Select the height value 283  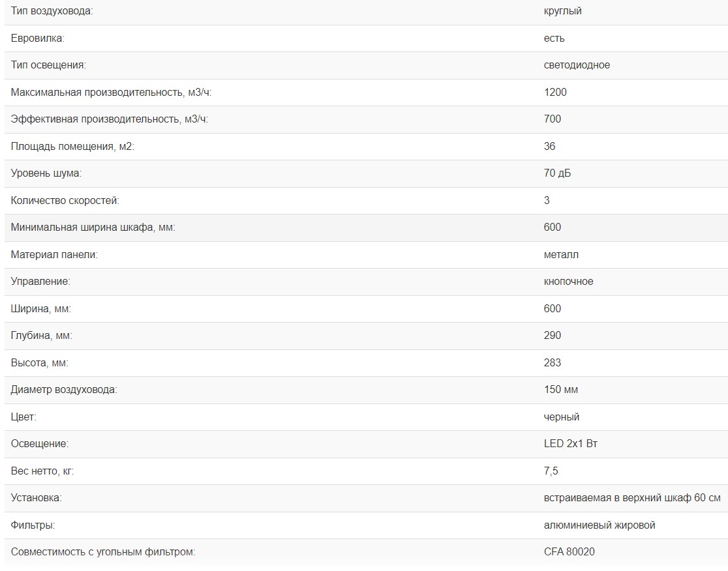(552, 363)
